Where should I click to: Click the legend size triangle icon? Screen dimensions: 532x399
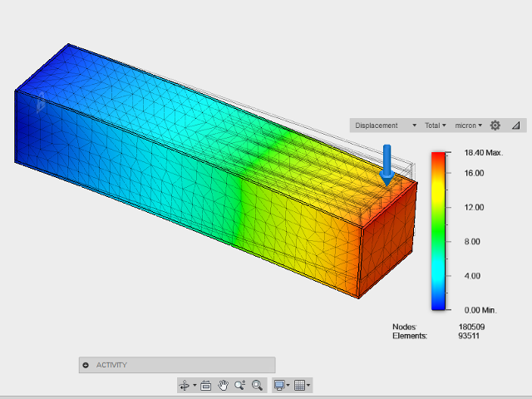[515, 126]
